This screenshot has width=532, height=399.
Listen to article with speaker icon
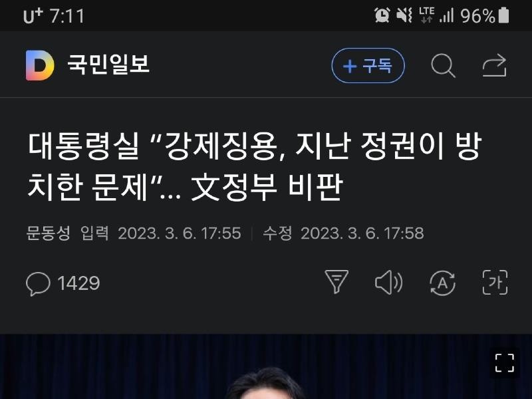tap(389, 282)
